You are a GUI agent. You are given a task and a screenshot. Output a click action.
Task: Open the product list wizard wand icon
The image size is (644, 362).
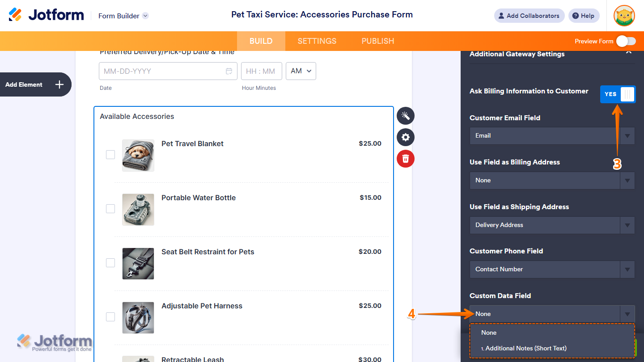click(x=405, y=116)
